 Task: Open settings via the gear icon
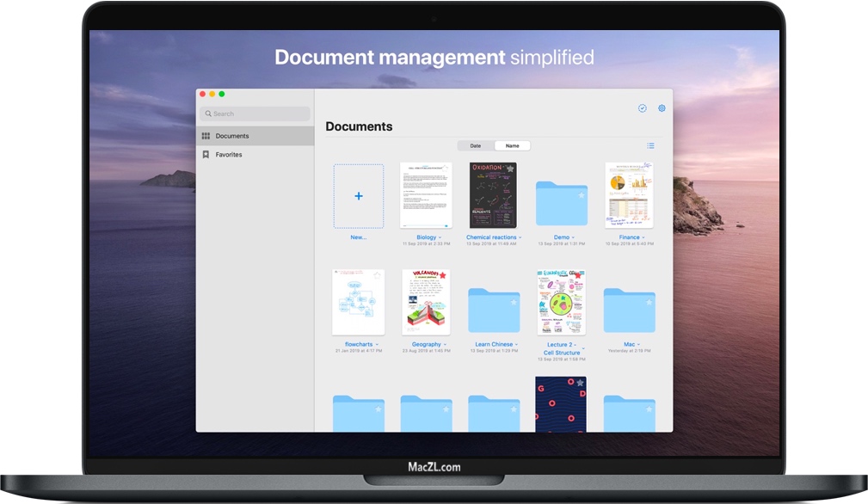[662, 108]
